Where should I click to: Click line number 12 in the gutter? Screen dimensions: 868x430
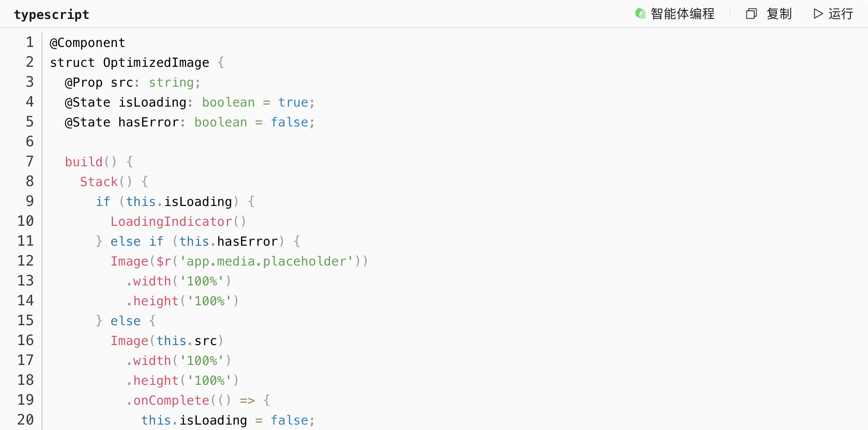[26, 261]
